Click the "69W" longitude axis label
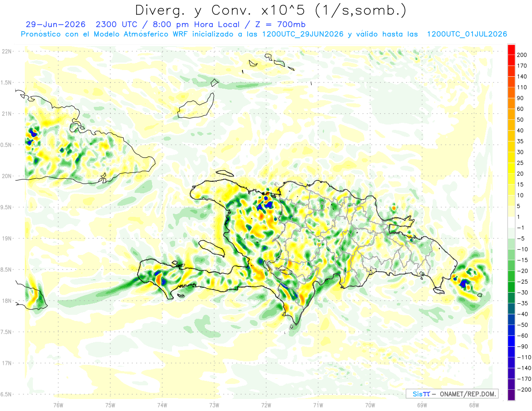The height and width of the screenshot is (411, 532). coord(422,405)
